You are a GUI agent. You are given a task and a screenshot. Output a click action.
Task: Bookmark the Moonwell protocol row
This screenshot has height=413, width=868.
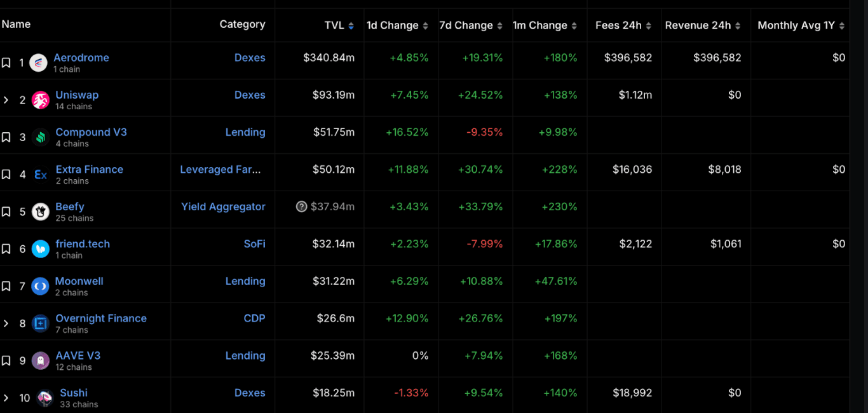(x=6, y=287)
